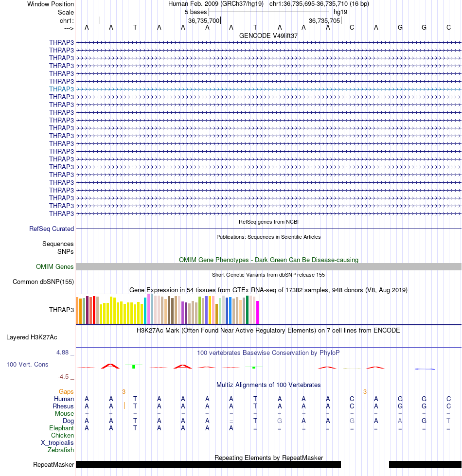
Task: Select the Human alignment row label
Action: [x=64, y=399]
